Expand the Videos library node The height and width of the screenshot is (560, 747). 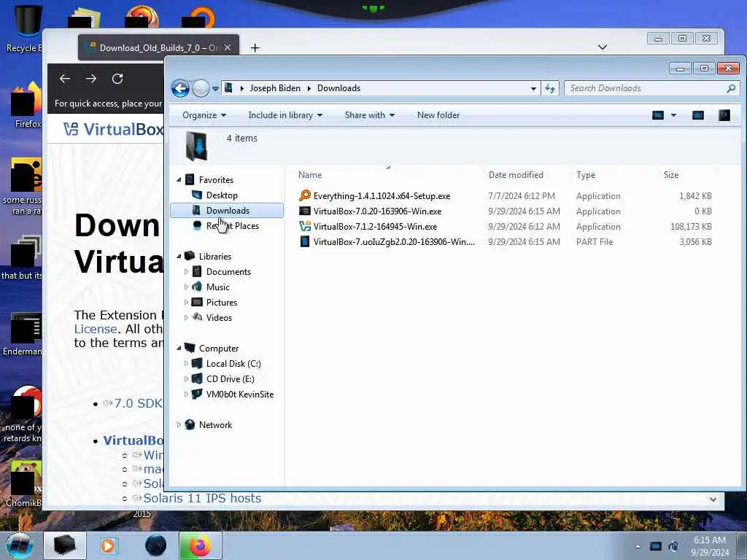pyautogui.click(x=186, y=317)
